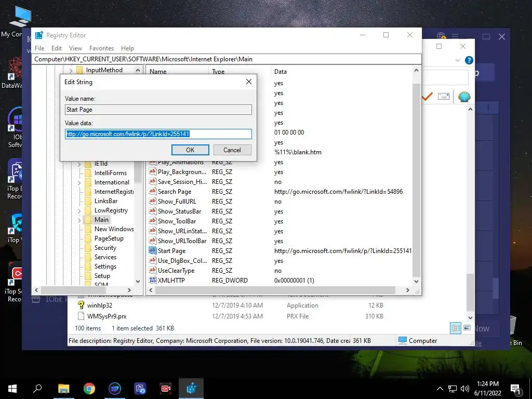Select the Setup folder icon
This screenshot has width=532, height=399.
[88, 276]
